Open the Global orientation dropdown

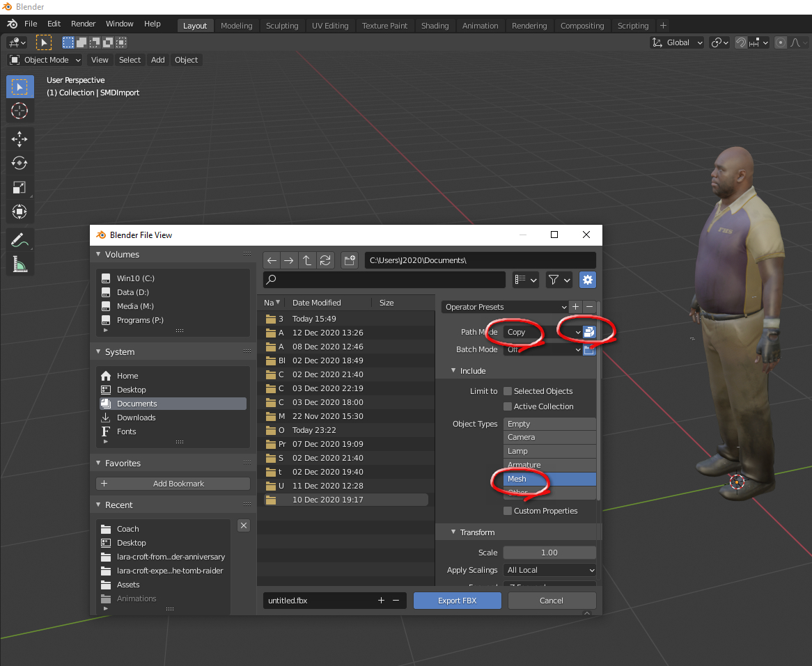(x=677, y=42)
